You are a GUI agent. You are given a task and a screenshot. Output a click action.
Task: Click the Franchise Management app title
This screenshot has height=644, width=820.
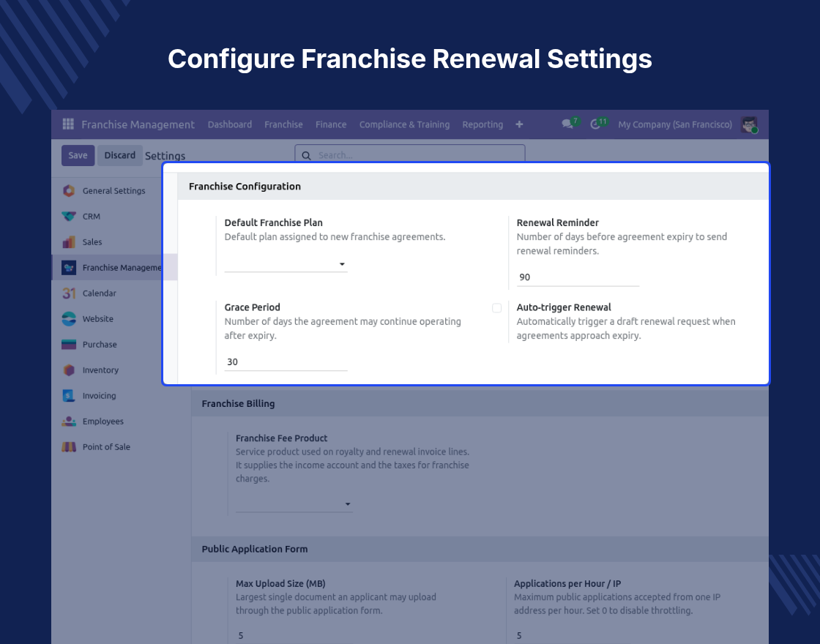(138, 124)
